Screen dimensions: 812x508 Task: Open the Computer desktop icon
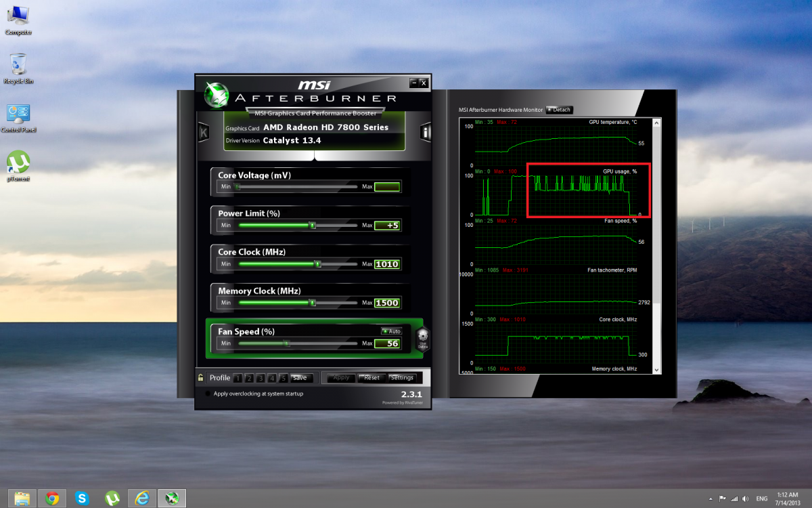click(18, 20)
